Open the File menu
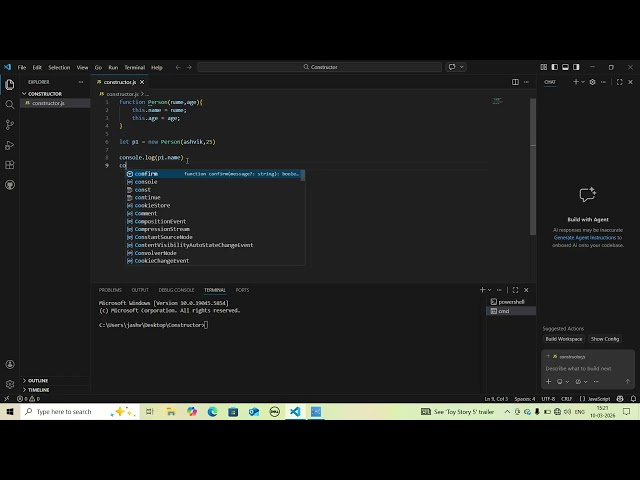The height and width of the screenshot is (480, 640). pyautogui.click(x=22, y=67)
